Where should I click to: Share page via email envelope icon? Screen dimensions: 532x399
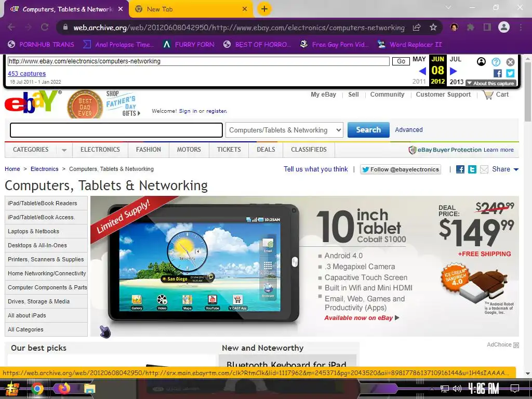pyautogui.click(x=484, y=169)
